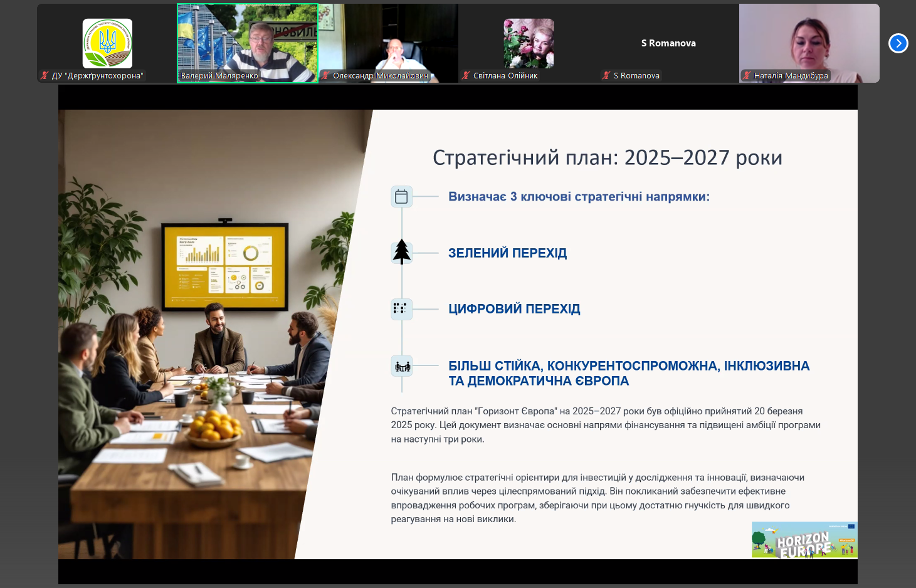This screenshot has width=916, height=588.
Task: Click muted mic icon of Олександр Миколайович
Action: tap(325, 75)
